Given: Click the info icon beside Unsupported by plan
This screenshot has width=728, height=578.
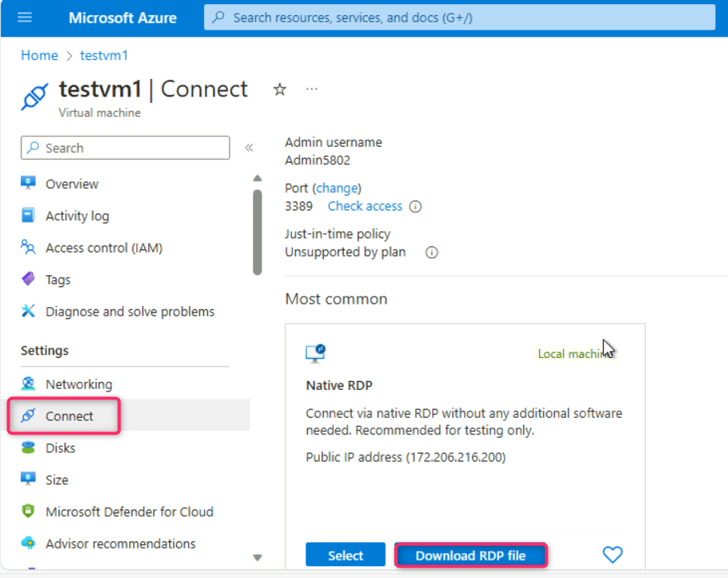Looking at the screenshot, I should [431, 252].
